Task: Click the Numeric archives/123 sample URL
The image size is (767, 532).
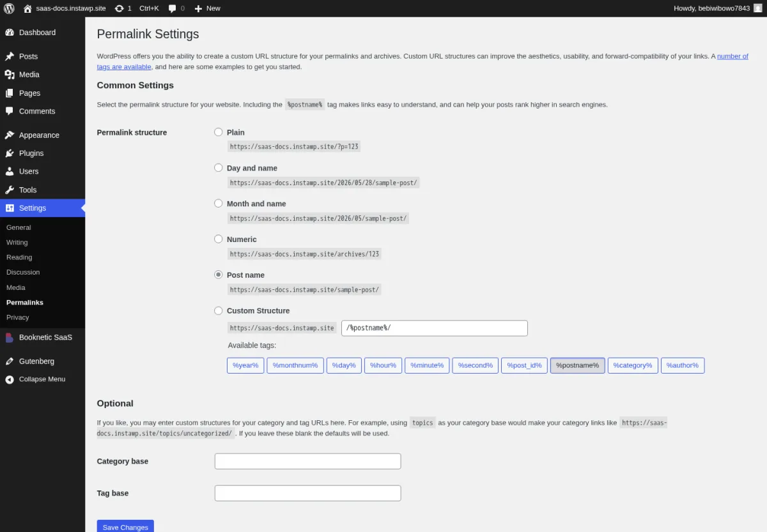Action: [305, 254]
